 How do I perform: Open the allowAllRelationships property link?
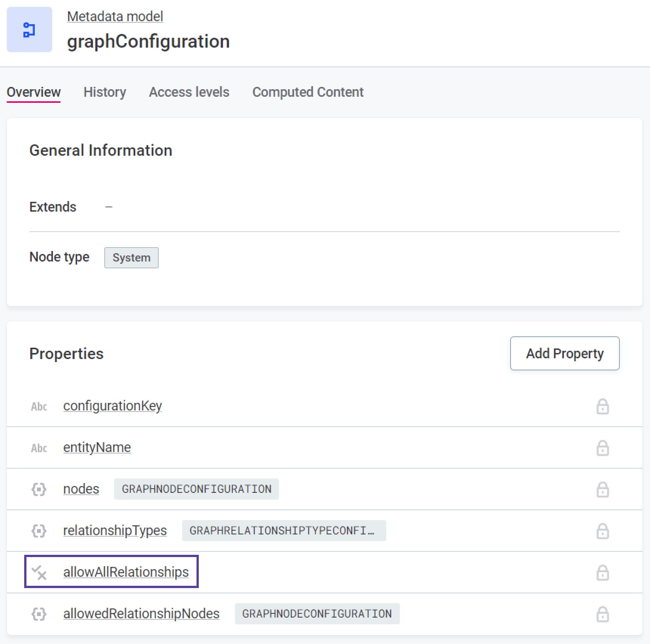point(126,572)
